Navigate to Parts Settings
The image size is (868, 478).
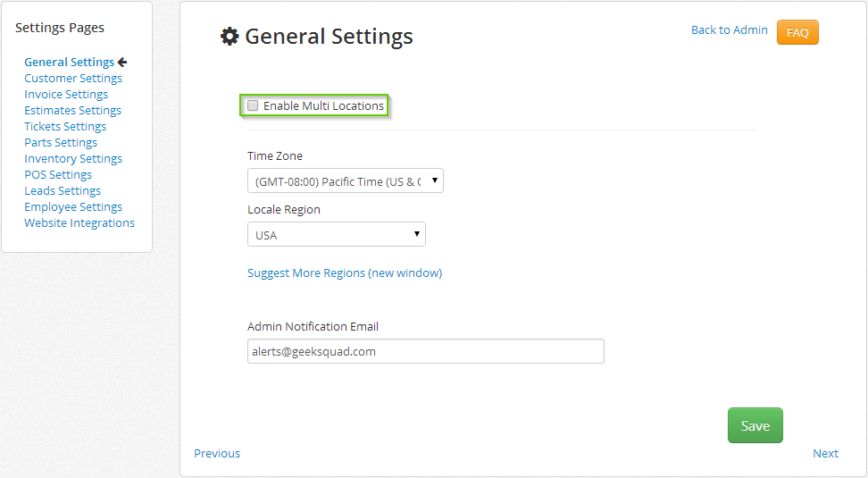coord(61,142)
